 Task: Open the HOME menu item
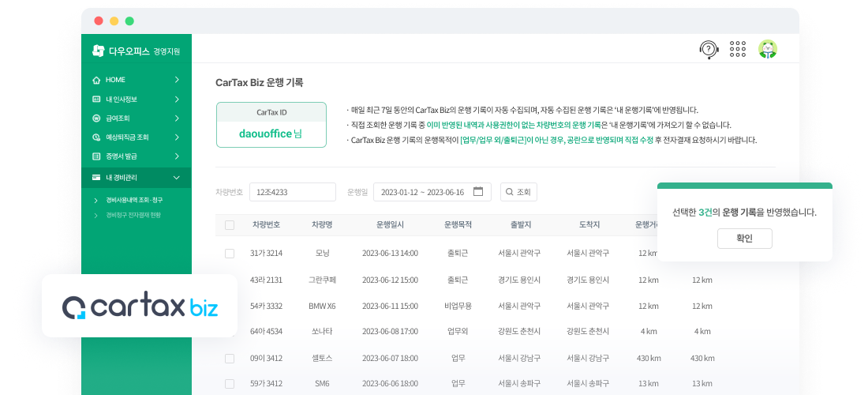pos(137,80)
